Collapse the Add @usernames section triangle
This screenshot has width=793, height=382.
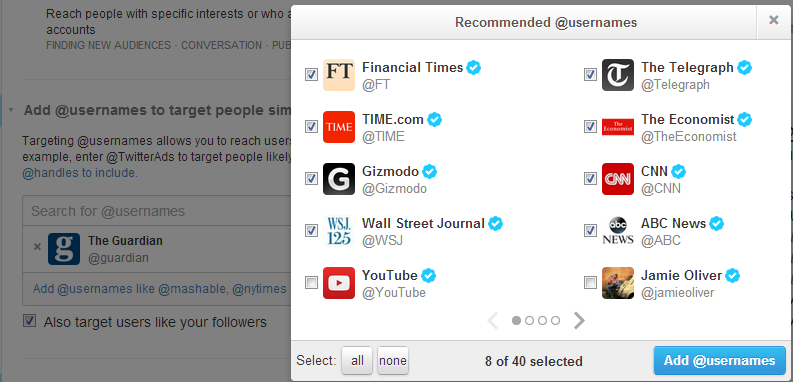pos(11,110)
